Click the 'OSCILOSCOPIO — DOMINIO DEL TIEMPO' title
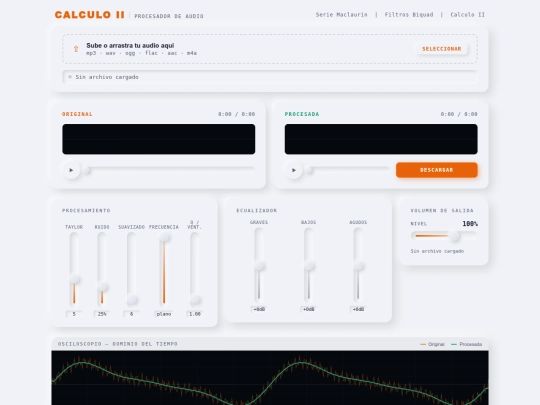The height and width of the screenshot is (405, 540). point(118,344)
